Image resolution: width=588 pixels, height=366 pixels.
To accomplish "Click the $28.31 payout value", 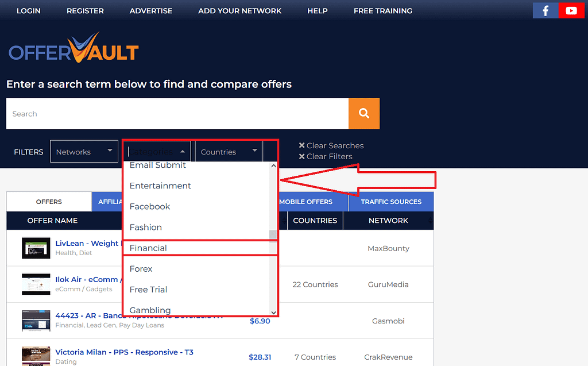I will click(260, 357).
